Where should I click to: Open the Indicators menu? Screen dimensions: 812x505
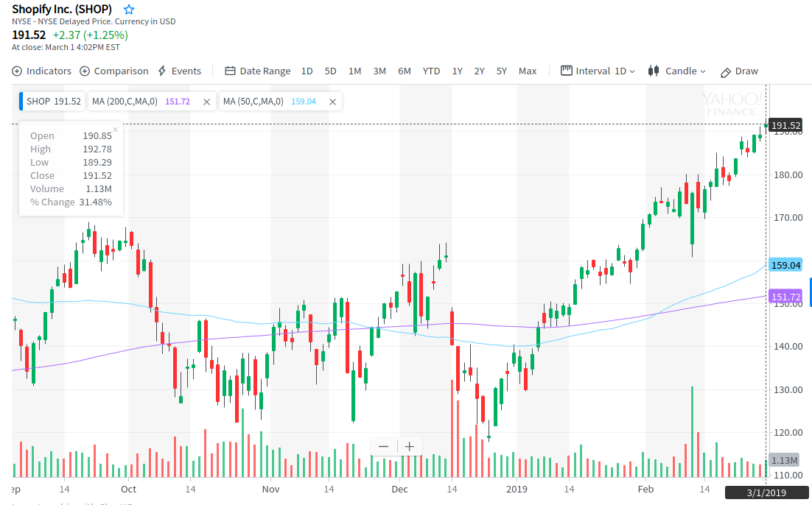pyautogui.click(x=42, y=71)
